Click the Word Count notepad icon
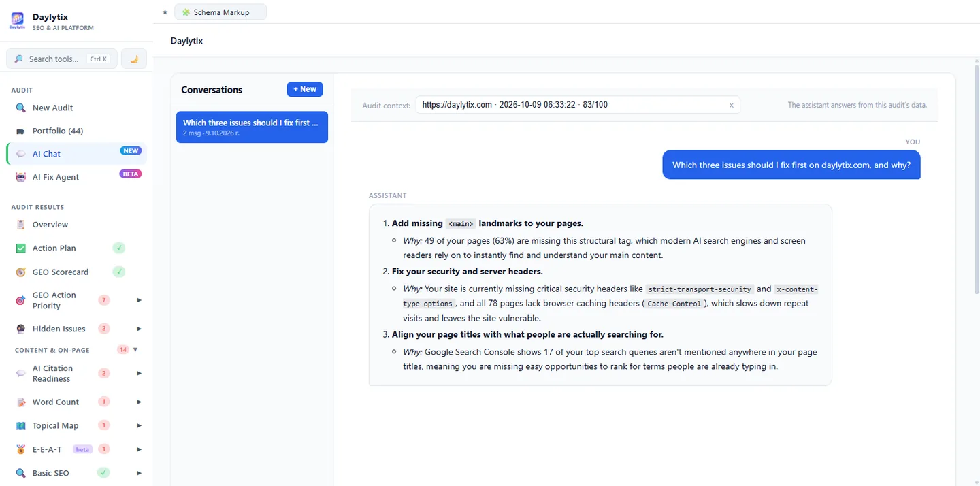This screenshot has width=980, height=486. point(20,402)
